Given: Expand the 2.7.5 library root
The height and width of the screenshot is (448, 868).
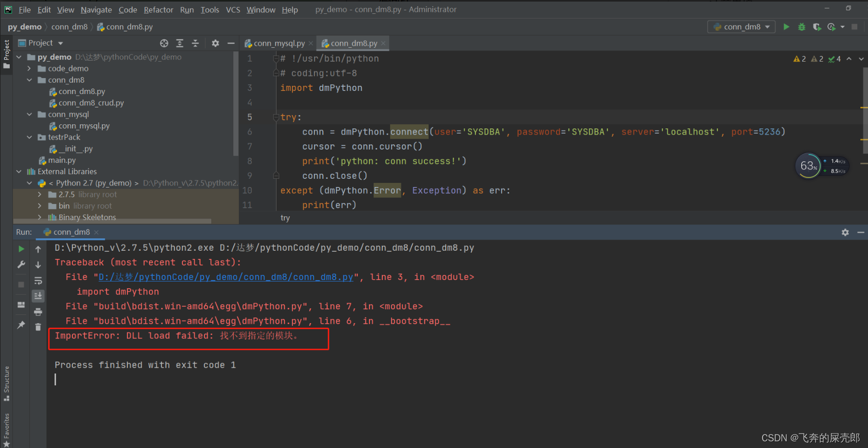Looking at the screenshot, I should pos(40,195).
